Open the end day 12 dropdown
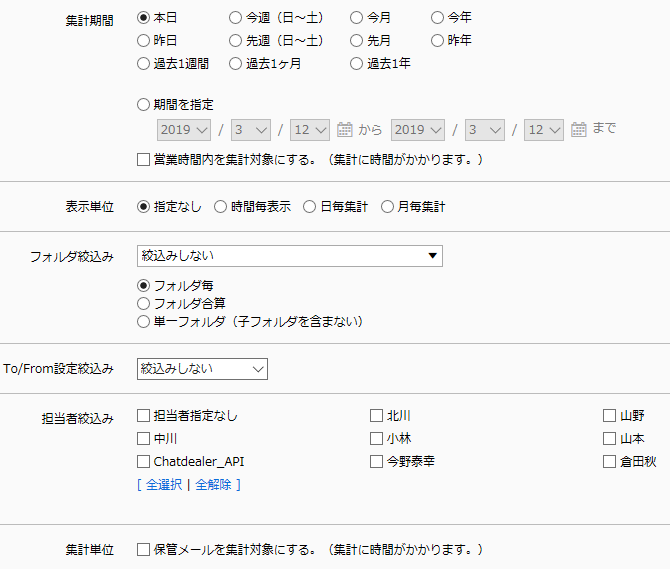 (544, 130)
